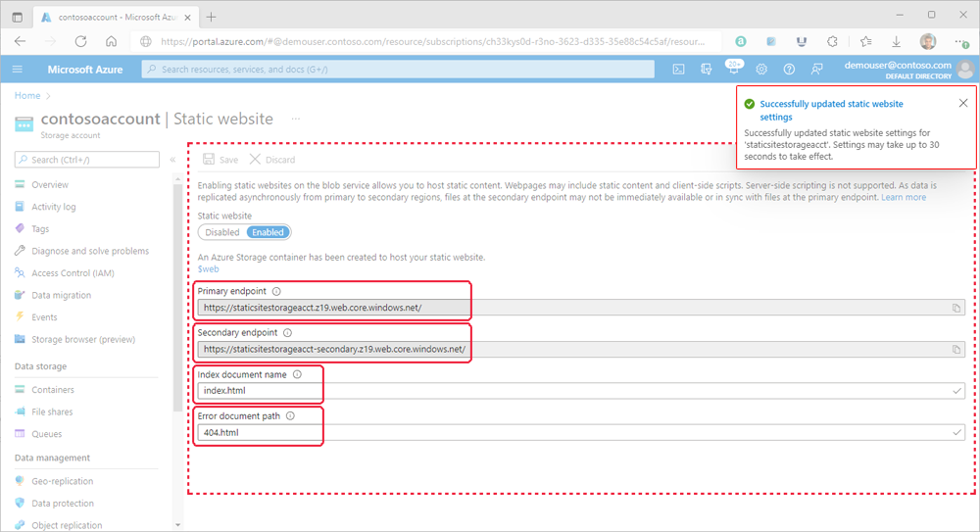Open browser settings and more menu

tap(961, 41)
